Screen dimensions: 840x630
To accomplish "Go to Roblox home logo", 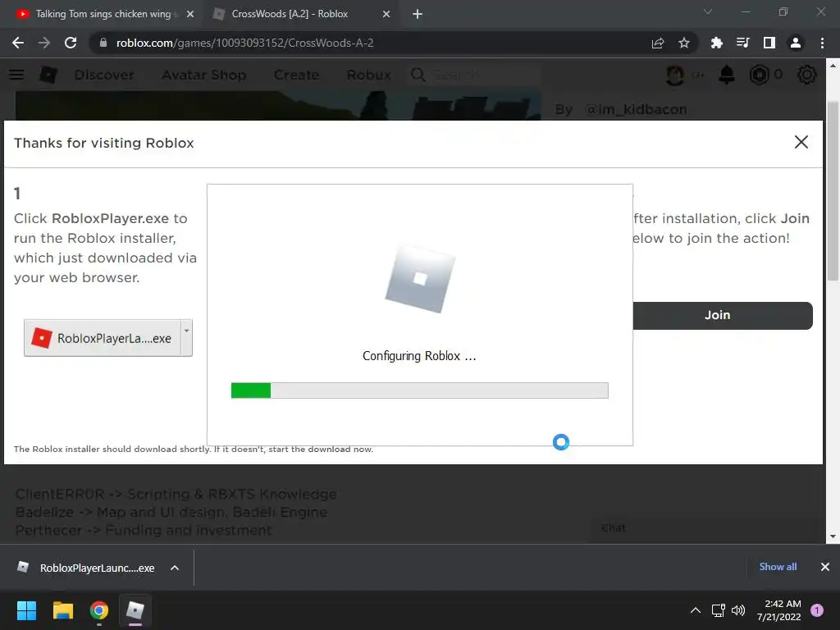I will point(48,75).
